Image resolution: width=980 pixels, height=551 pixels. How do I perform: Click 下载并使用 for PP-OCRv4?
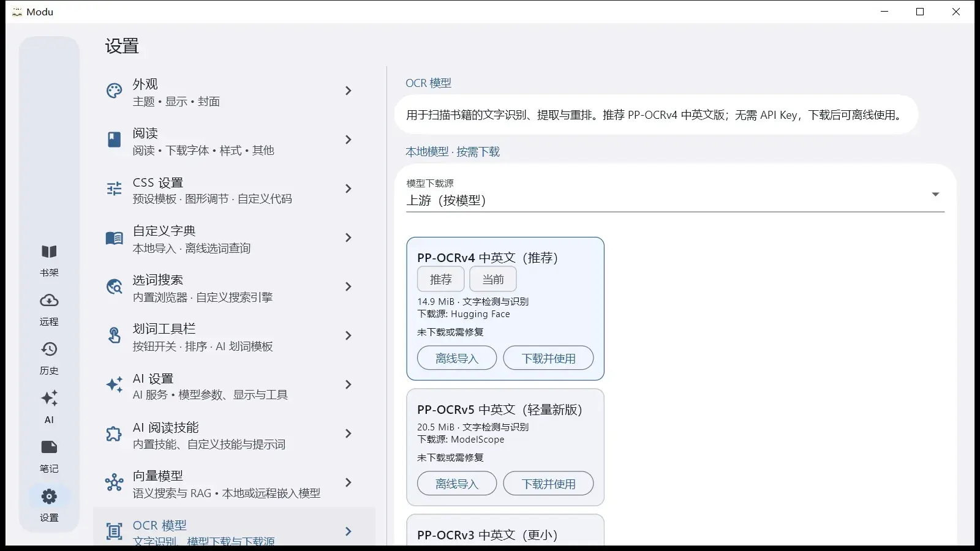point(548,358)
